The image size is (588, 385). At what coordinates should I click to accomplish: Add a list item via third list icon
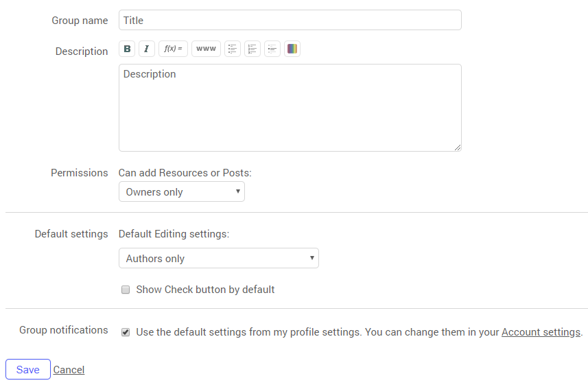272,49
